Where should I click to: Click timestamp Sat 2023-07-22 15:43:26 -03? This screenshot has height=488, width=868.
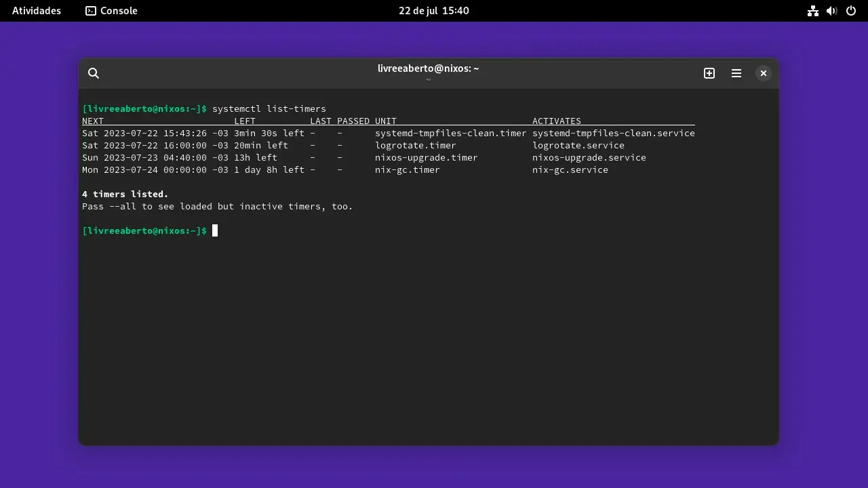point(155,134)
